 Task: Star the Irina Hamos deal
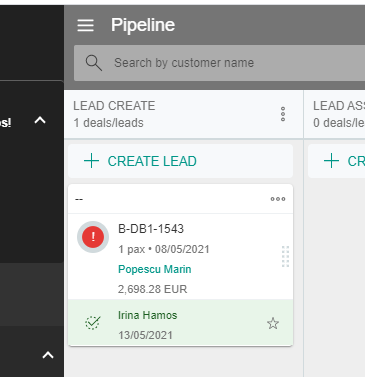point(273,323)
